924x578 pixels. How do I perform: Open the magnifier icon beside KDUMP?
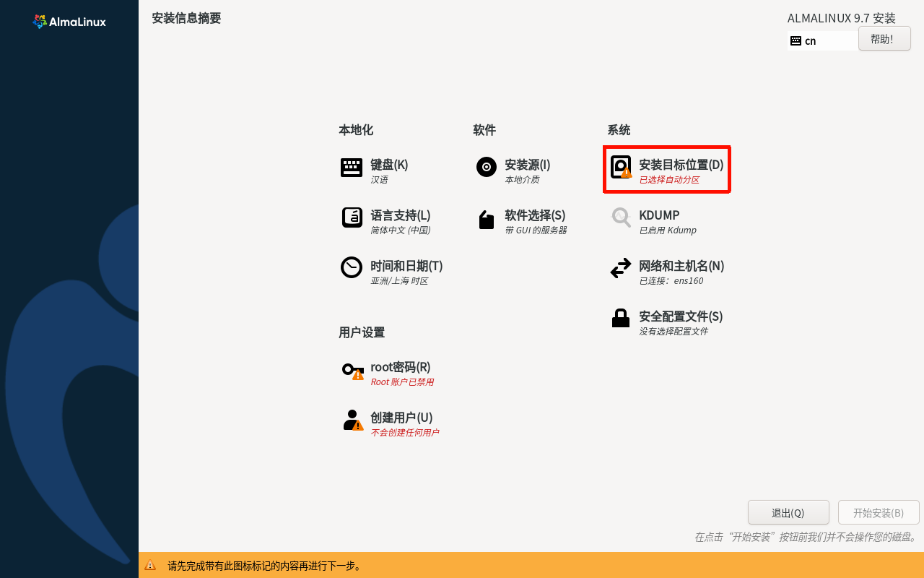tap(621, 217)
